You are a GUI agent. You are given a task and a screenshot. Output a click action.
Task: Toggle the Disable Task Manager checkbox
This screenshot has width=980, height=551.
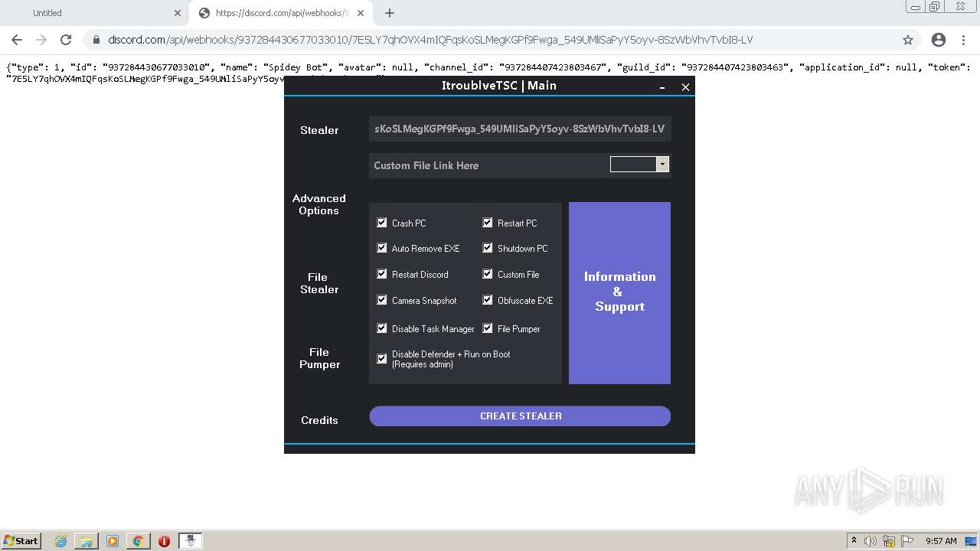(382, 328)
